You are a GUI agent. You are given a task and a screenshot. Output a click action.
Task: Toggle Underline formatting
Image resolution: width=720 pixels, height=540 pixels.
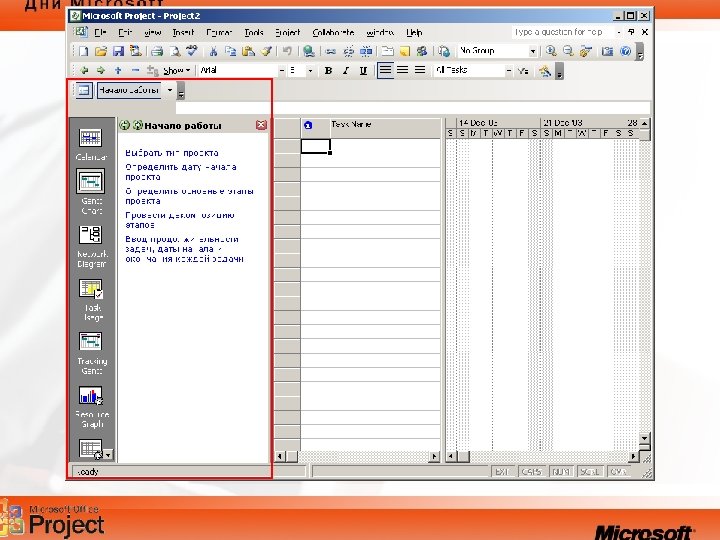tap(363, 70)
